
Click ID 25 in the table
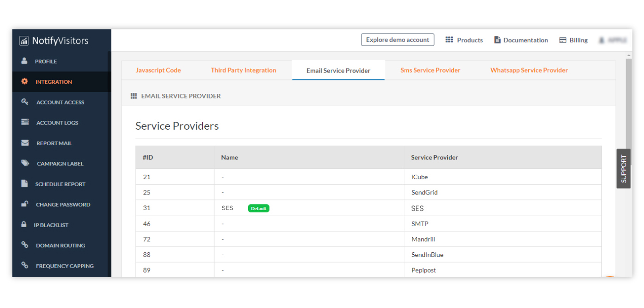[x=147, y=193]
